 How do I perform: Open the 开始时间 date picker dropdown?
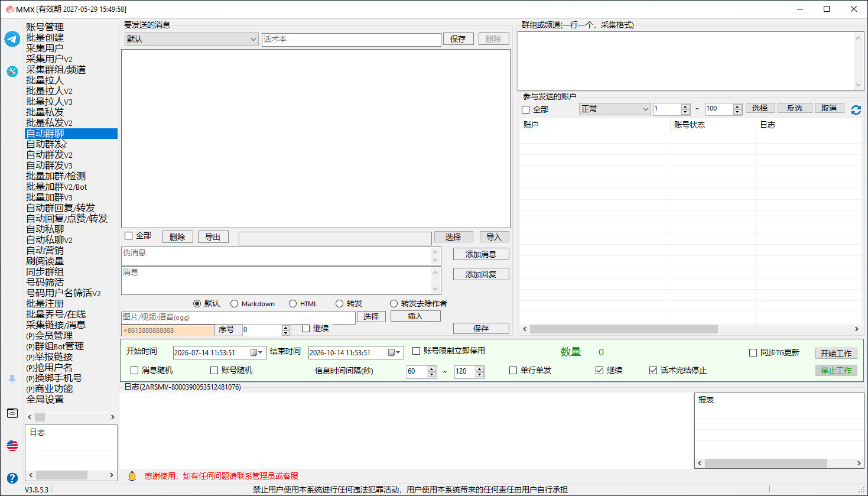(x=256, y=352)
